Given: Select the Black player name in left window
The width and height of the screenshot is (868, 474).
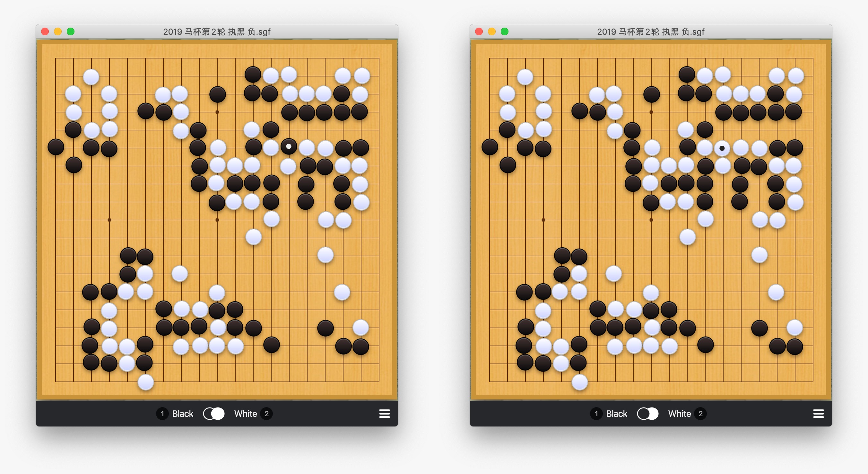Looking at the screenshot, I should pos(183,414).
